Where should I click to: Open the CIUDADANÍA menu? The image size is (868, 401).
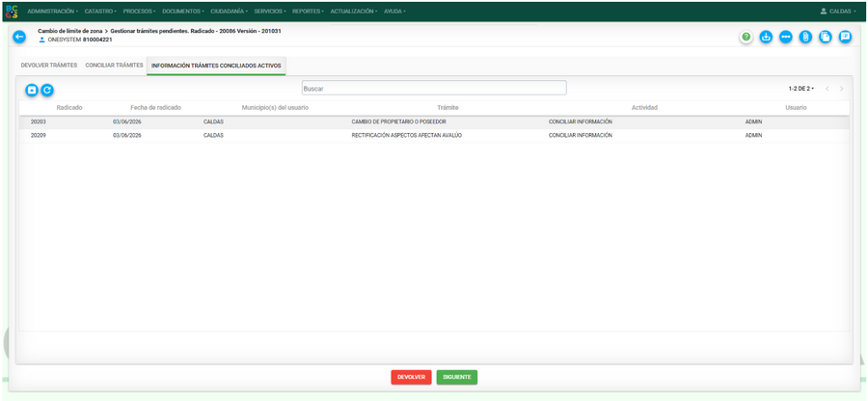[x=229, y=11]
